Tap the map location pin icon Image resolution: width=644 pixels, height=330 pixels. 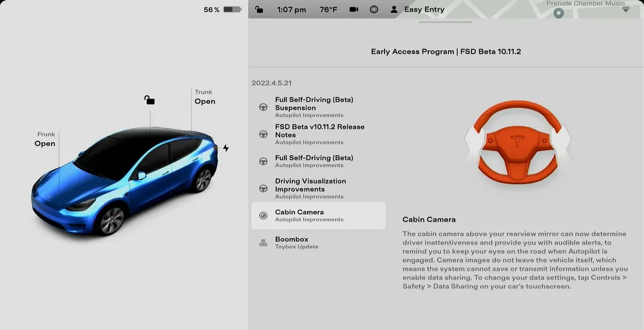pyautogui.click(x=558, y=13)
